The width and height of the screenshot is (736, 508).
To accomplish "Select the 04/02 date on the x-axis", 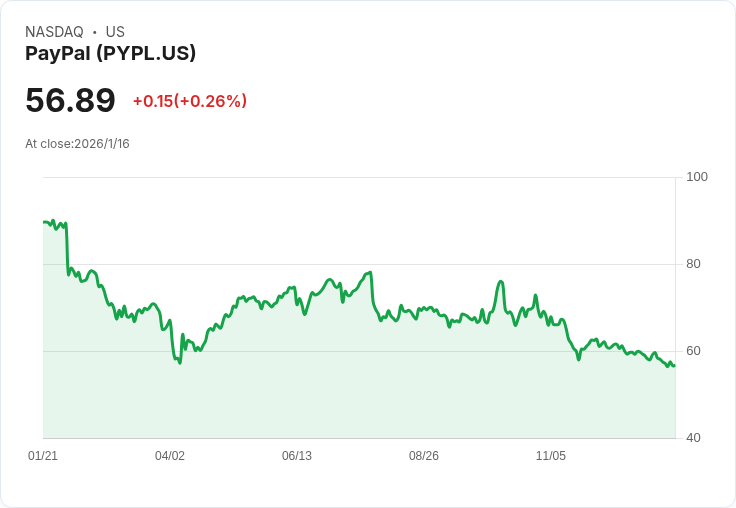I will pyautogui.click(x=170, y=456).
